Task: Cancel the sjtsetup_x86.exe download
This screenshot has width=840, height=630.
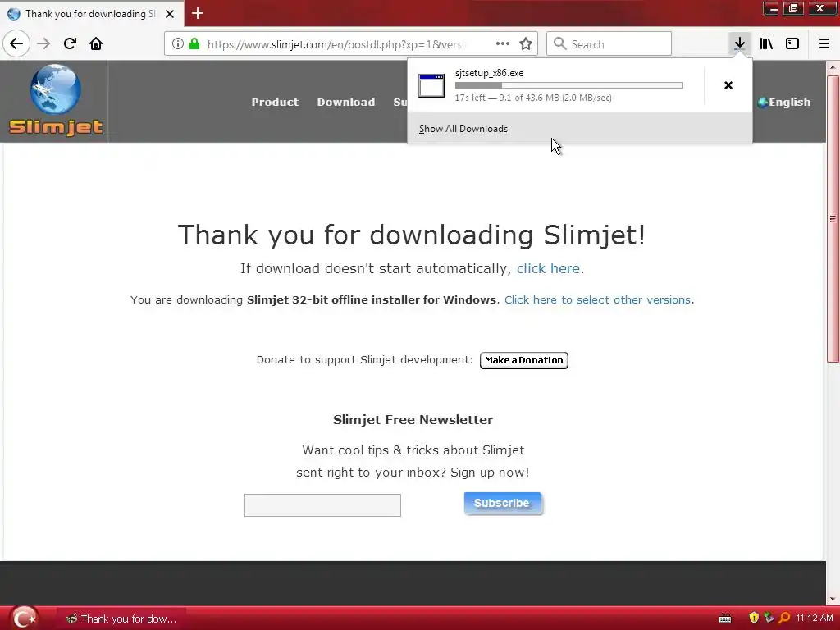Action: coord(728,85)
